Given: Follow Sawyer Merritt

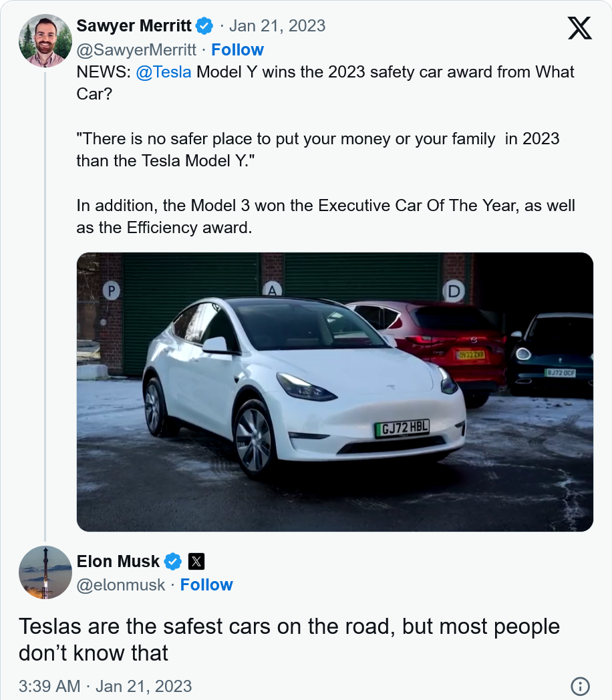Looking at the screenshot, I should [x=237, y=50].
